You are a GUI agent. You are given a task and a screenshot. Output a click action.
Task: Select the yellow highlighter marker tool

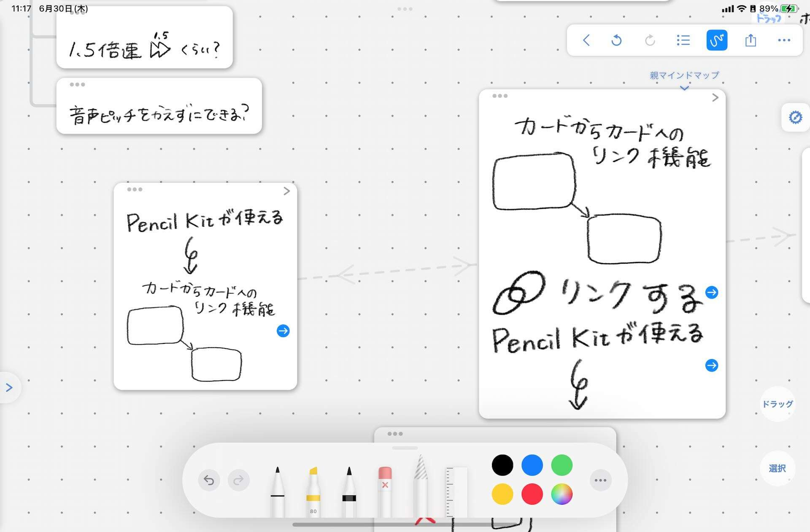pos(313,491)
